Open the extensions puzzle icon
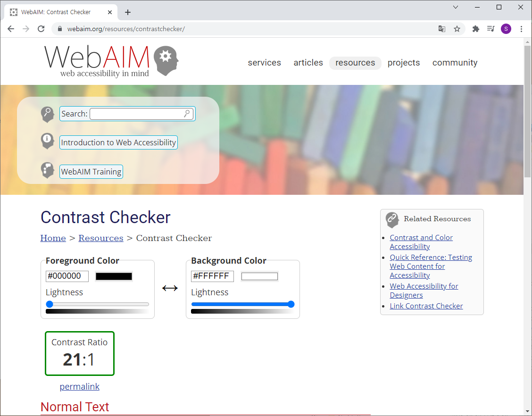 476,29
